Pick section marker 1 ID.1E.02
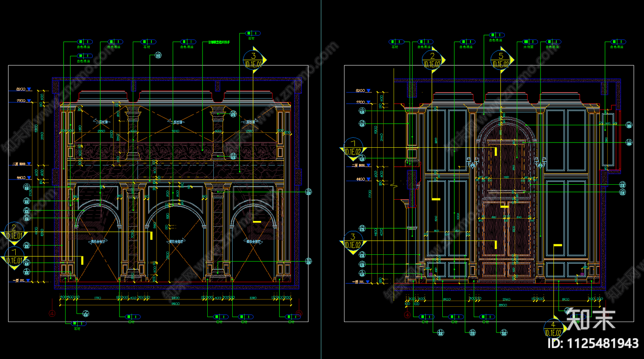The width and height of the screenshot is (644, 359). pyautogui.click(x=353, y=149)
